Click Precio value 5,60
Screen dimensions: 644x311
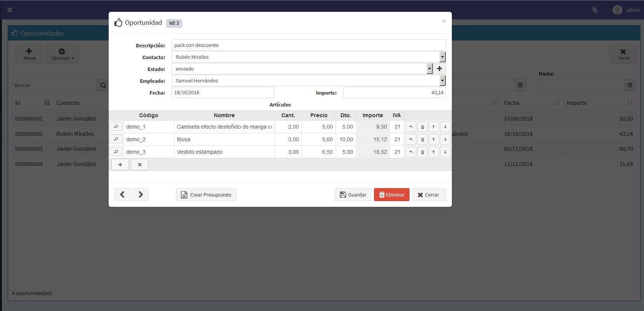click(x=319, y=139)
